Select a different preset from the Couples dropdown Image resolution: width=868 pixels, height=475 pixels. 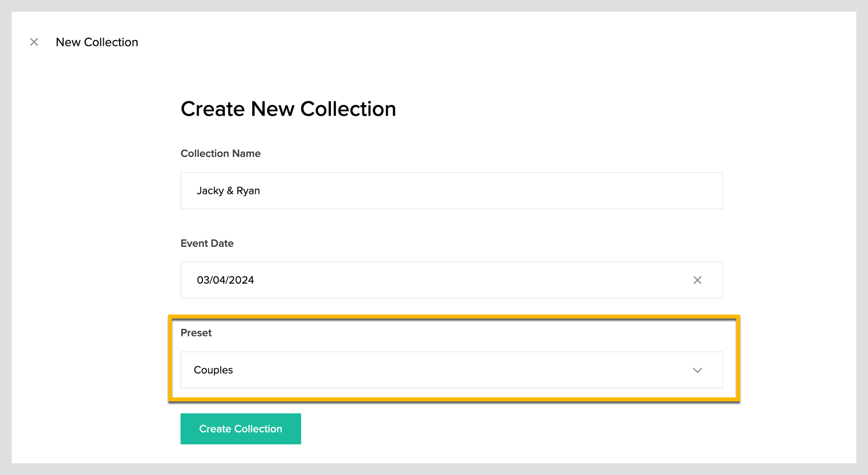pos(451,370)
